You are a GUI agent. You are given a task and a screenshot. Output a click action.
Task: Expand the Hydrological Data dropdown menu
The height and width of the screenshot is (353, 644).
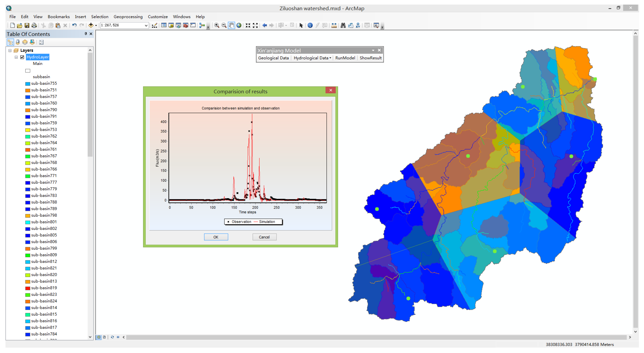coord(312,58)
